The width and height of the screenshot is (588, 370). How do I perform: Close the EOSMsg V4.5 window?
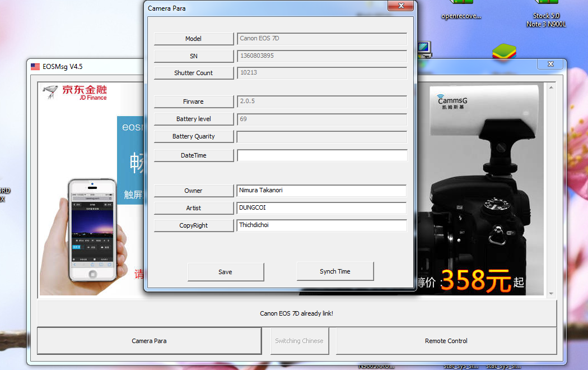[x=550, y=64]
